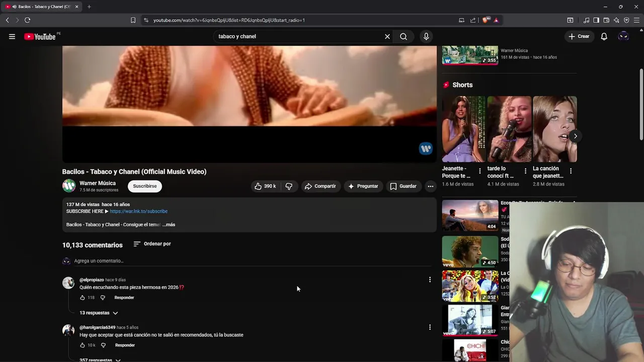Screen dimensions: 644x362
Task: Open options for Jeanette Short
Action: [x=479, y=171]
